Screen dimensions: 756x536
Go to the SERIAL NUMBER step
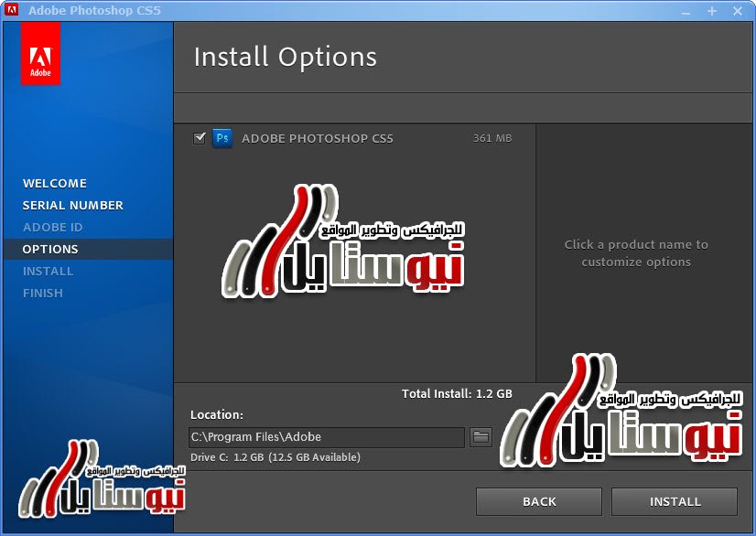pyautogui.click(x=73, y=205)
